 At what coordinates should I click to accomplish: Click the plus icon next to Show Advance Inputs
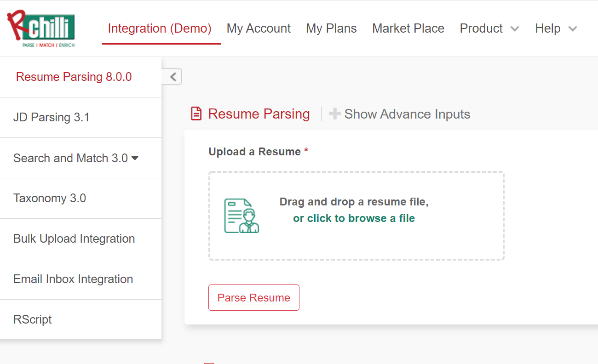click(x=335, y=114)
